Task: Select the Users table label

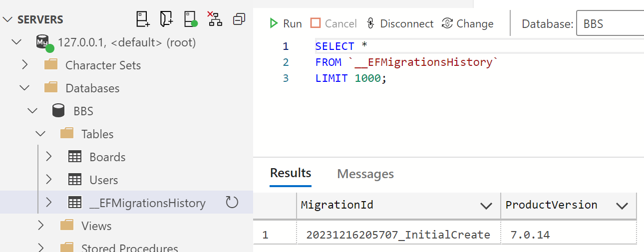Action: tap(104, 180)
